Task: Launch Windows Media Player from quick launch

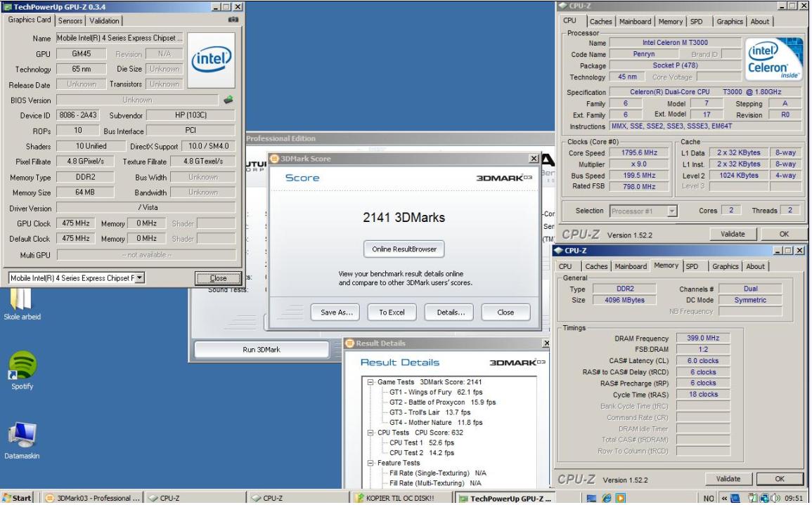Action: click(620, 498)
